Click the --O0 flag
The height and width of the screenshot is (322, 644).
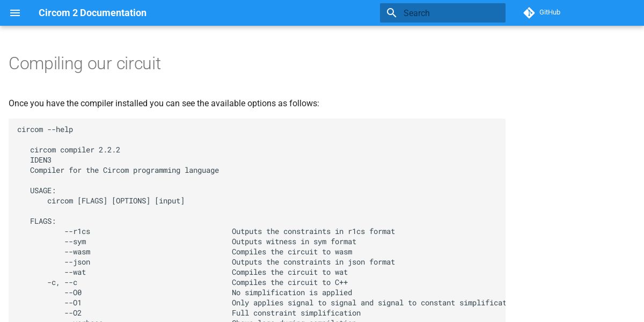point(73,292)
